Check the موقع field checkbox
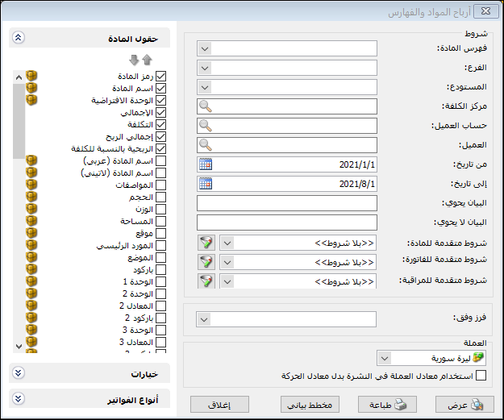This screenshot has width=504, height=420. click(160, 233)
